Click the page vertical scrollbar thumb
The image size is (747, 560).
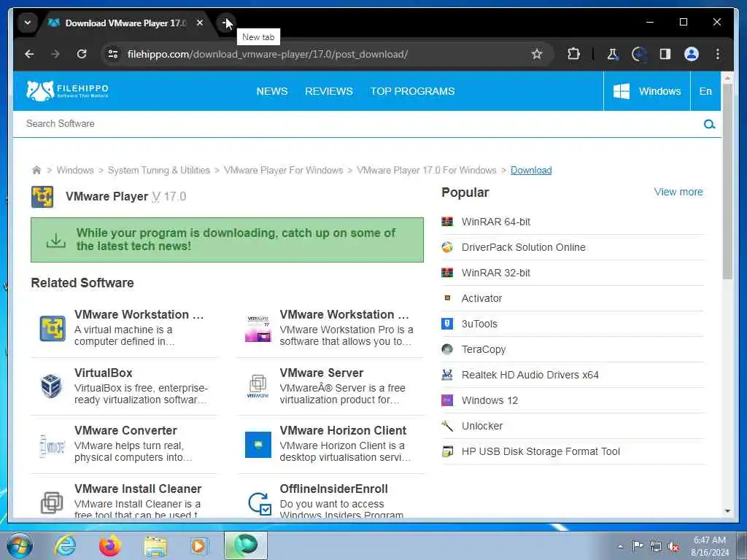(727, 181)
